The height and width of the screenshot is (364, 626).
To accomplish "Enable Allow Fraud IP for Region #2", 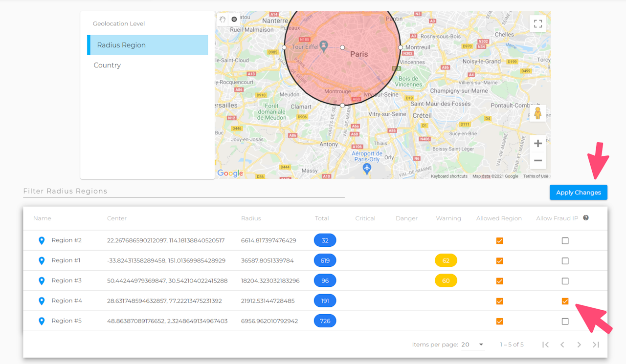I will 565,241.
